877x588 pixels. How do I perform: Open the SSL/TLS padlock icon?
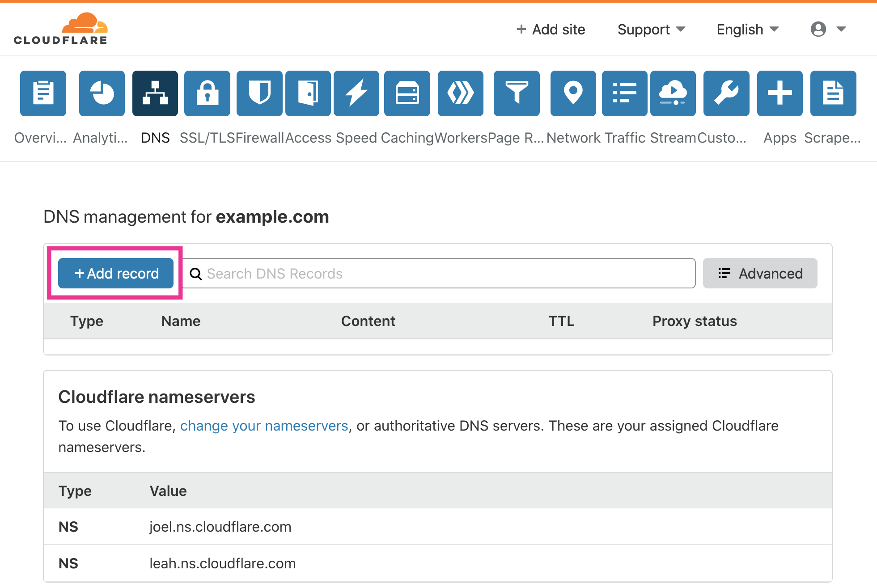[x=207, y=93]
